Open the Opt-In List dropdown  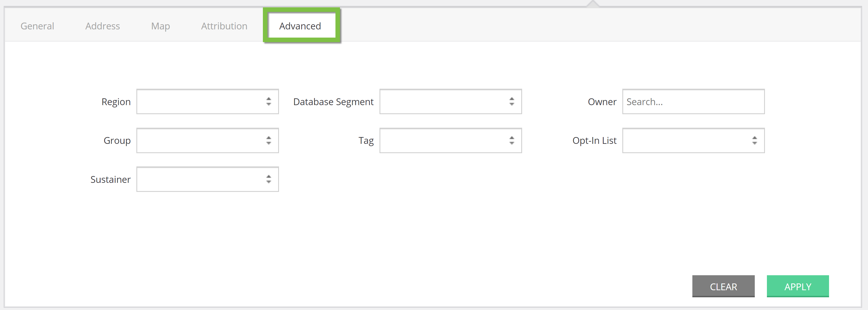tap(693, 140)
